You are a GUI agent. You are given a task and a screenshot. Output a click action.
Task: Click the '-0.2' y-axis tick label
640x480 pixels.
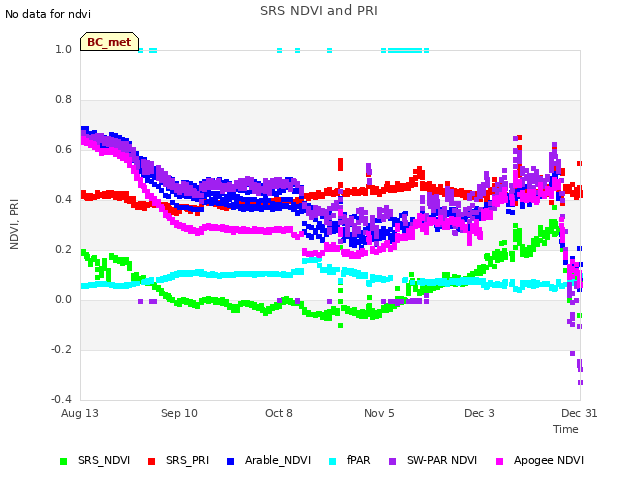[62, 349]
